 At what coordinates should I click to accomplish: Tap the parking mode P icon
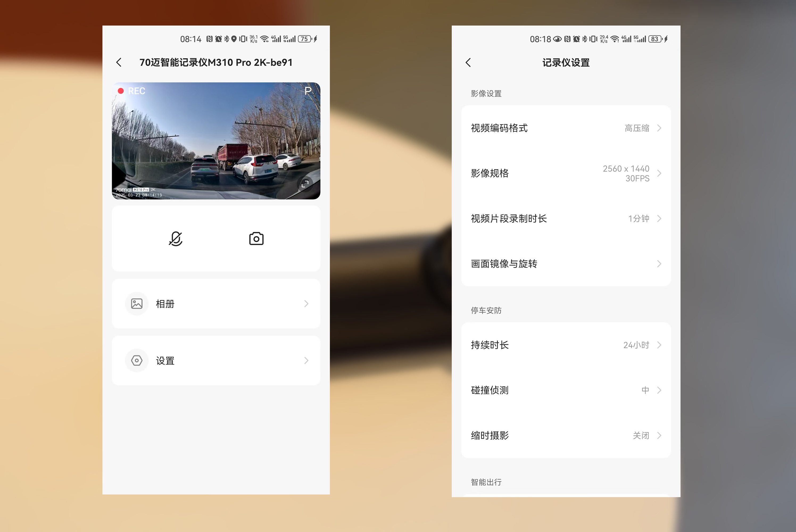(x=308, y=91)
